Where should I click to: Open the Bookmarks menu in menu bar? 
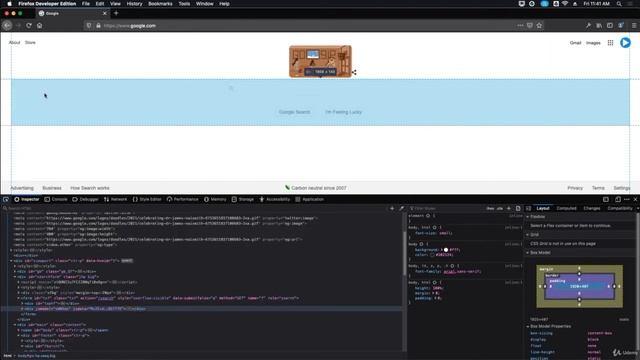pyautogui.click(x=160, y=4)
